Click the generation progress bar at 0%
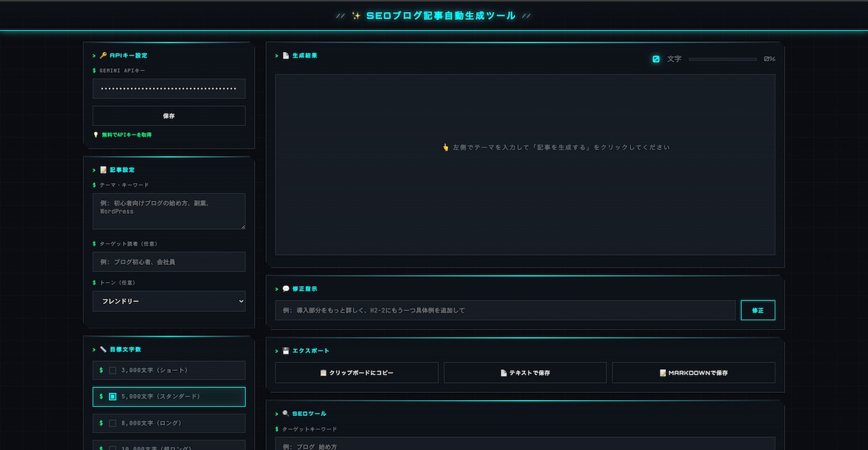 723,59
